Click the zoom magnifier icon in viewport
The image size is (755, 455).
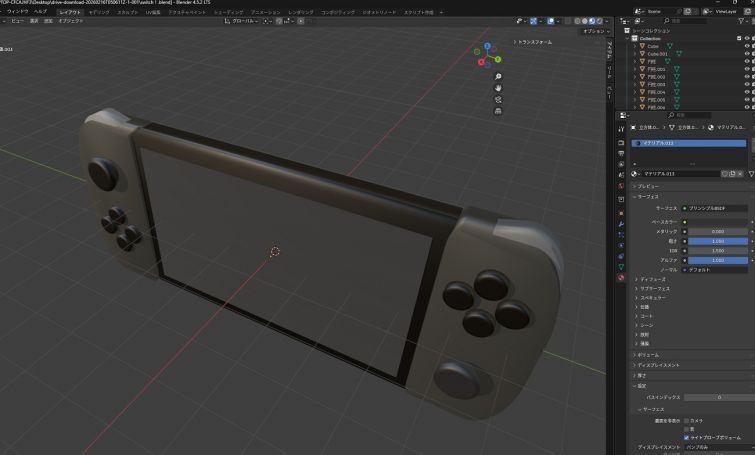pyautogui.click(x=498, y=76)
